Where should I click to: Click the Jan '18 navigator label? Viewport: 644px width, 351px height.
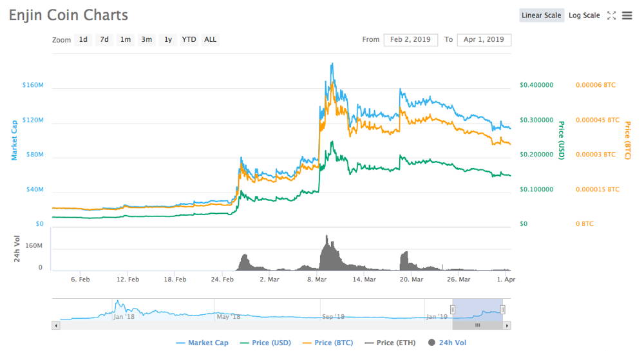[x=124, y=316]
